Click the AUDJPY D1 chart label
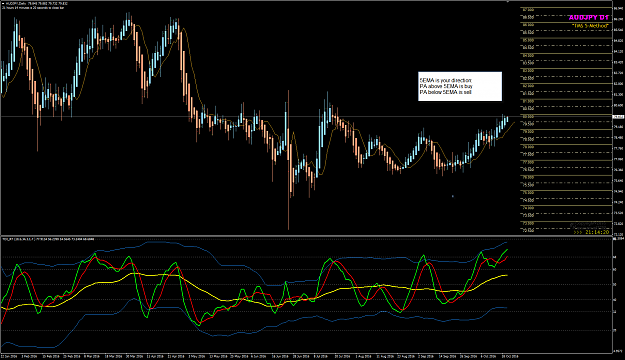The width and height of the screenshot is (625, 360). (588, 18)
